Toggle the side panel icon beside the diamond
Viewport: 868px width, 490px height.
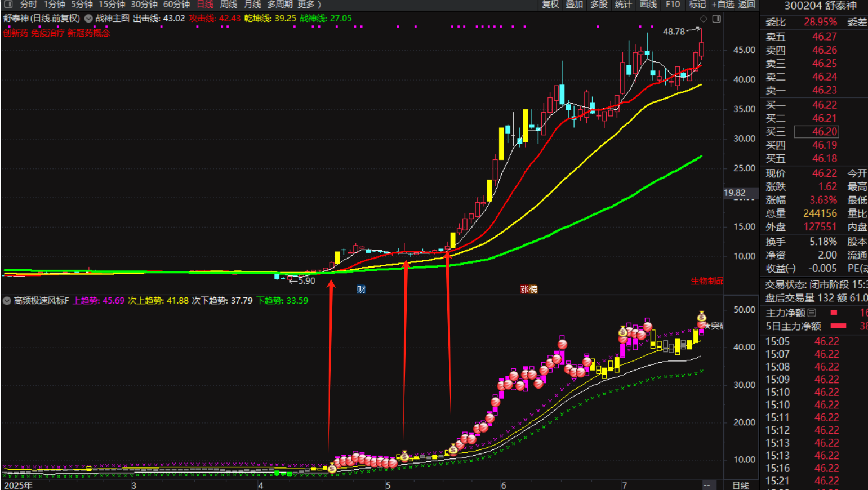tap(716, 19)
